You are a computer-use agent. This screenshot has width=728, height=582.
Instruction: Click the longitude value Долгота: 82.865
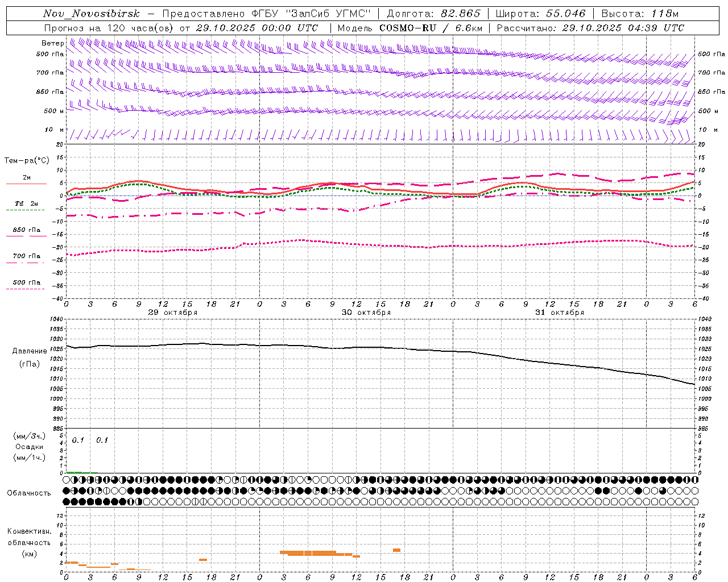point(433,14)
